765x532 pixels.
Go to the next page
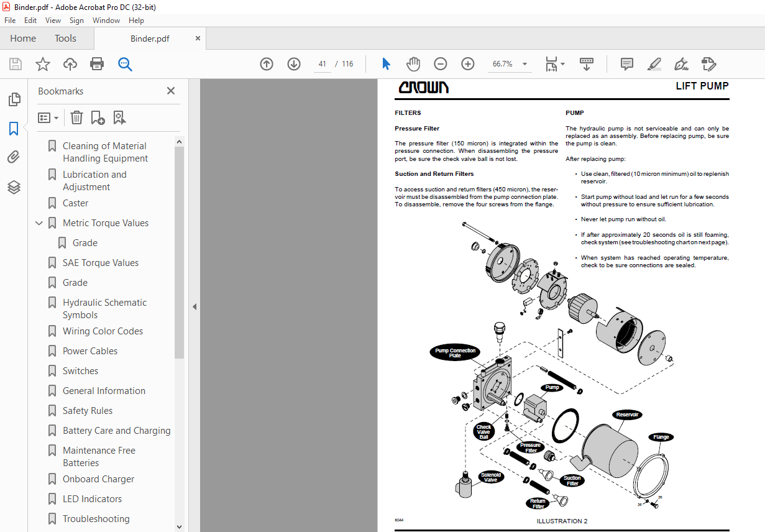click(x=293, y=64)
